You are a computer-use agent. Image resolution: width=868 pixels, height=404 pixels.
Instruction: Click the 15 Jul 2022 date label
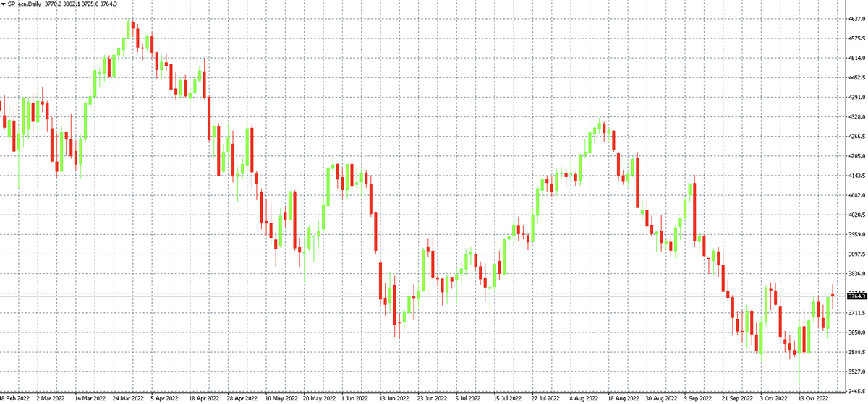508,398
